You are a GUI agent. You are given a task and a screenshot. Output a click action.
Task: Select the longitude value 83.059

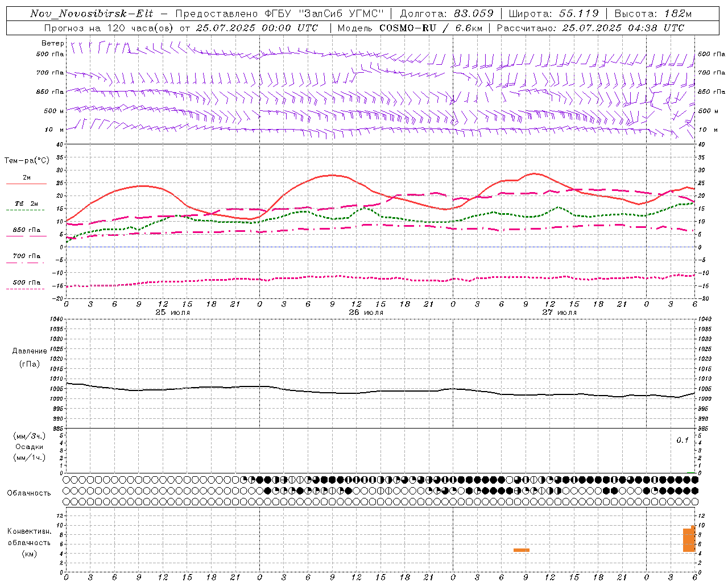pos(474,14)
